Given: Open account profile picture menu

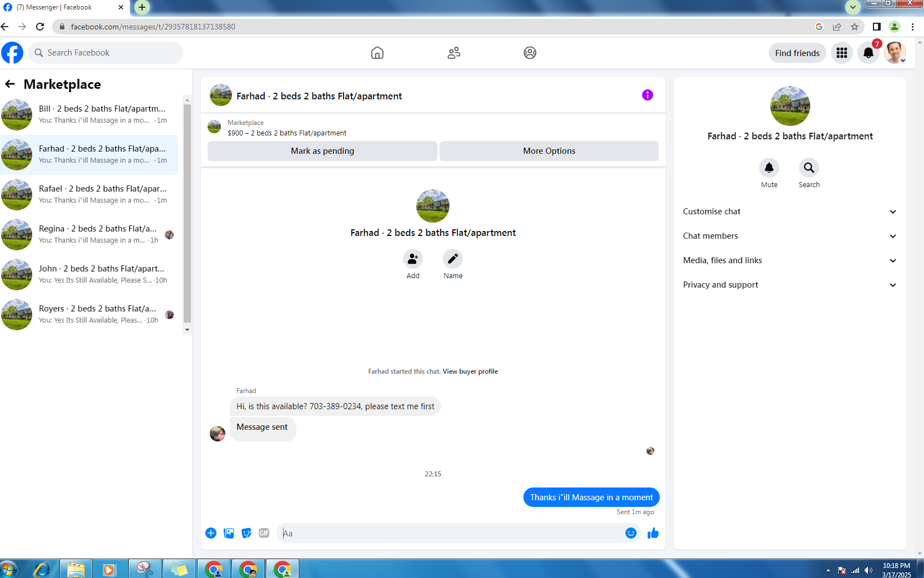Looking at the screenshot, I should [x=895, y=53].
